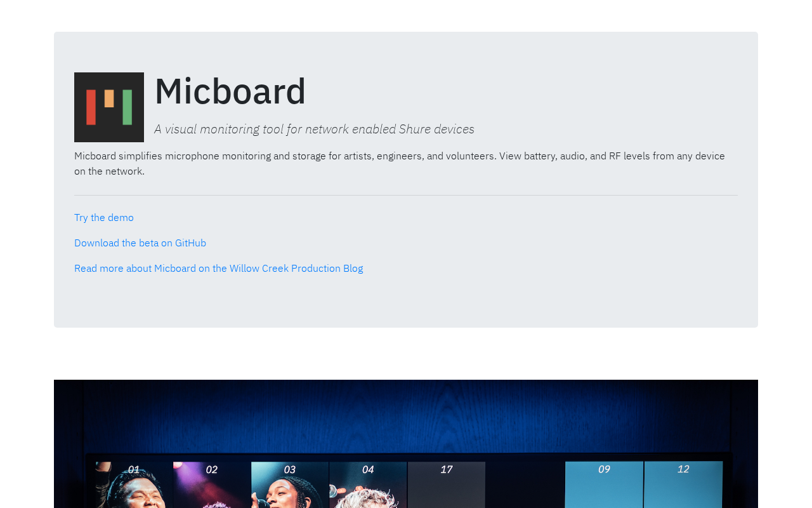Viewport: 812px width, 508px height.
Task: Click the Micboard display photo
Action: [x=406, y=444]
